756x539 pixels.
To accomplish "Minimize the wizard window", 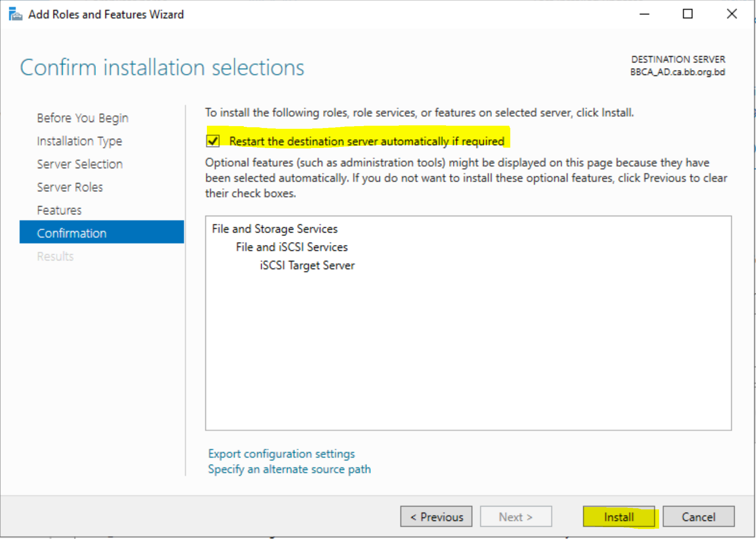I will tap(644, 14).
